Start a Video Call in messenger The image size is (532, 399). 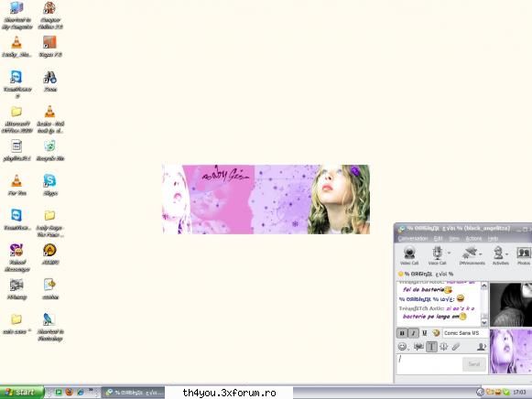[x=409, y=255]
